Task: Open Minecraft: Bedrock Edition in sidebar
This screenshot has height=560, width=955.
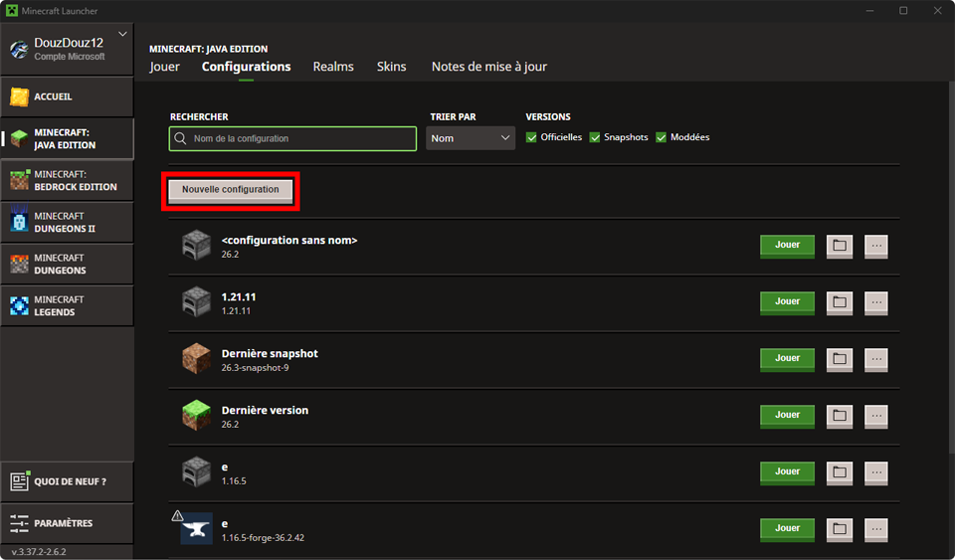Action: [67, 181]
